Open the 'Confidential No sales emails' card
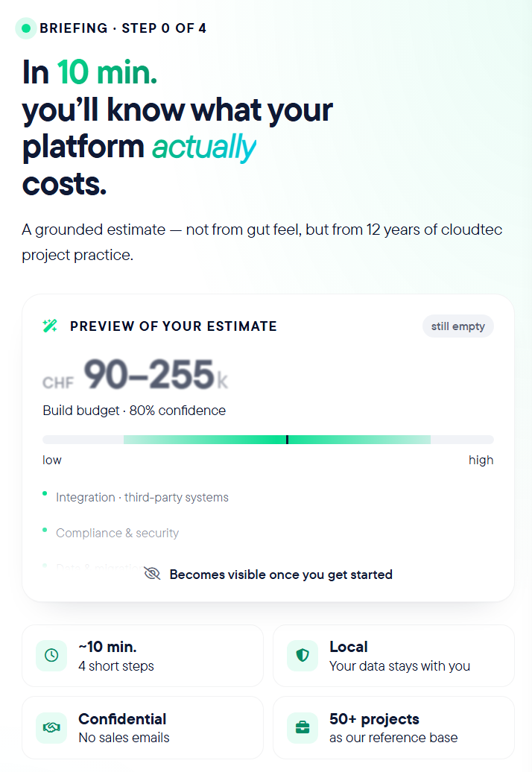 [x=143, y=728]
